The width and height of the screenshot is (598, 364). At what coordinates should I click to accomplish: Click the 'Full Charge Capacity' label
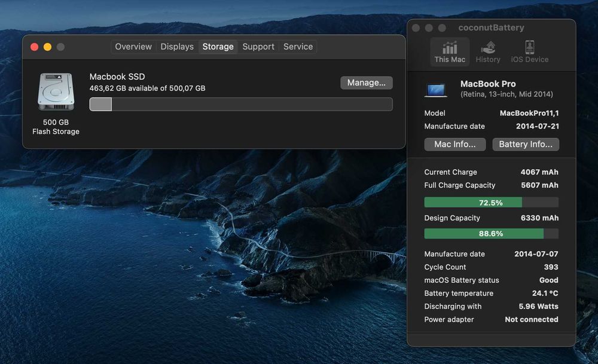pyautogui.click(x=459, y=185)
